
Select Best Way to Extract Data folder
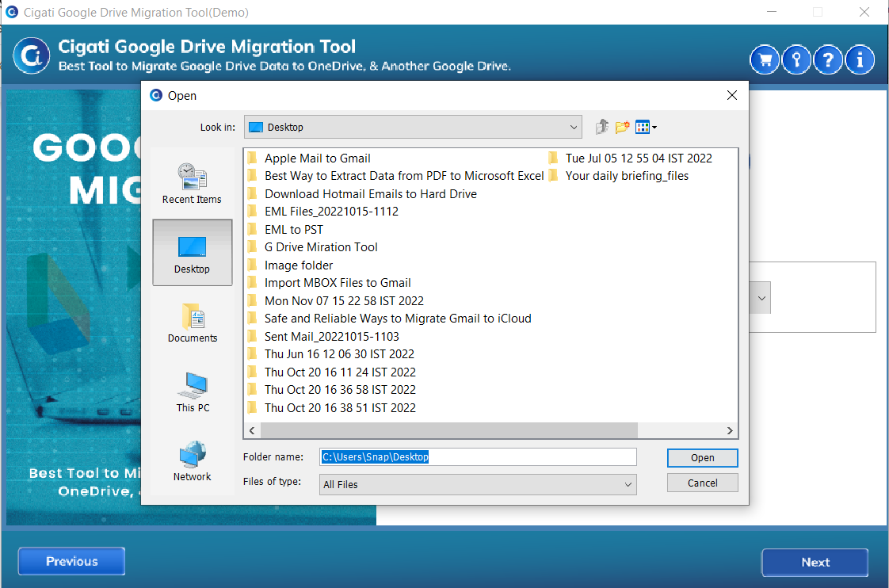click(x=395, y=176)
